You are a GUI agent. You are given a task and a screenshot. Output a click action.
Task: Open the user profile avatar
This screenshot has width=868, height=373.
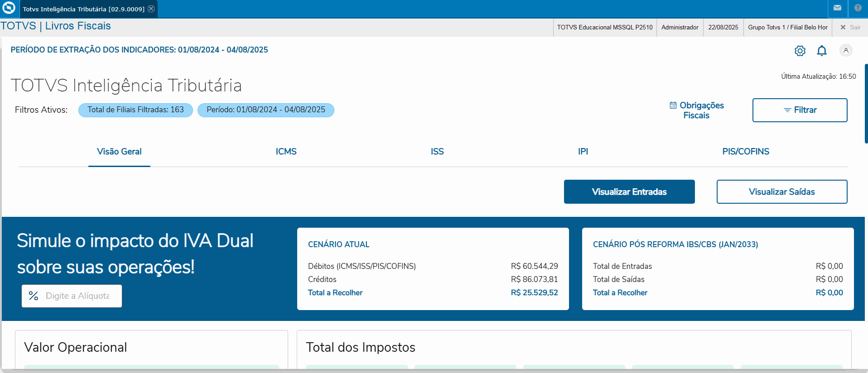click(x=846, y=50)
